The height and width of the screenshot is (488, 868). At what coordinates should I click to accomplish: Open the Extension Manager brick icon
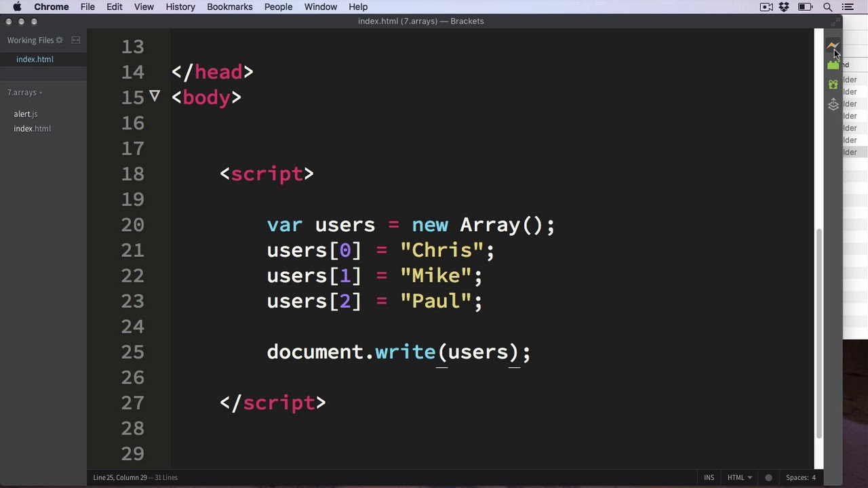(x=833, y=65)
